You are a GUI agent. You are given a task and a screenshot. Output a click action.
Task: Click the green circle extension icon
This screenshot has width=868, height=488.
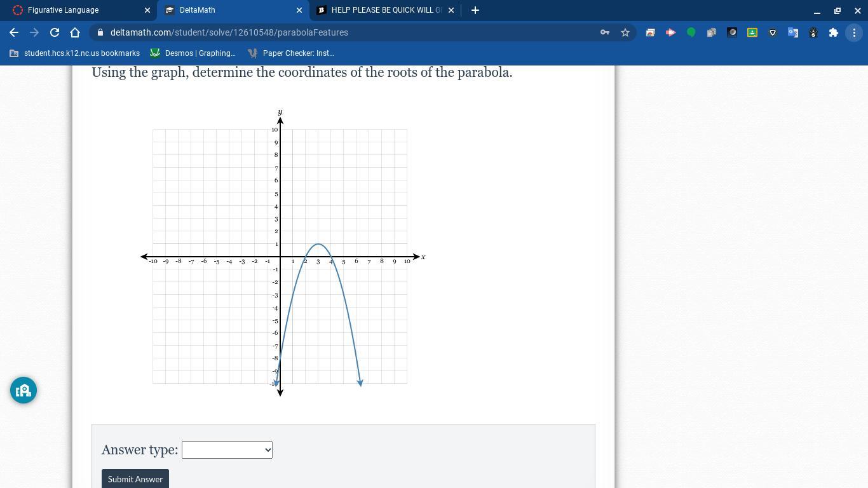click(x=691, y=32)
